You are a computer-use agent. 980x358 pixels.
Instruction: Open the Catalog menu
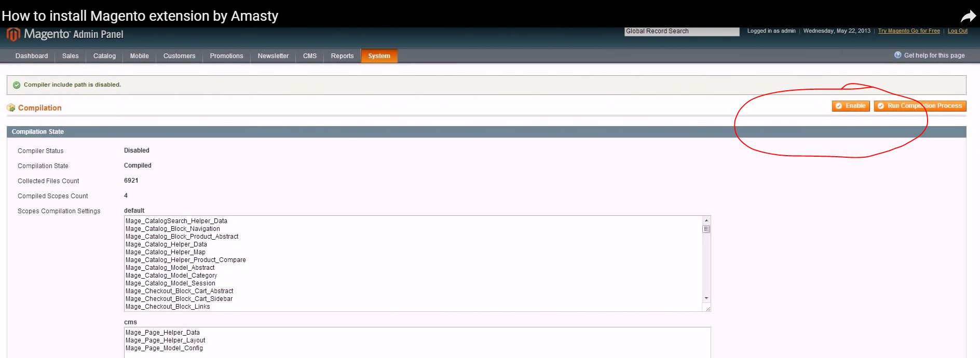[104, 56]
